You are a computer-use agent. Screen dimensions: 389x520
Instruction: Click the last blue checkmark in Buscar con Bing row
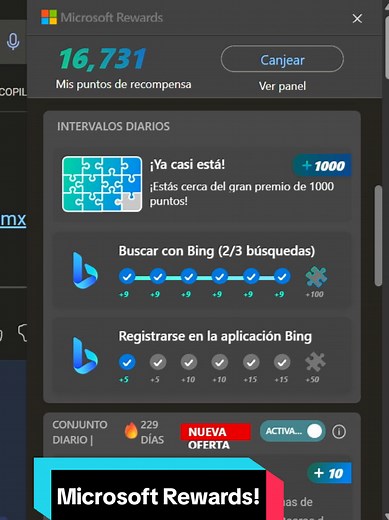(x=282, y=276)
